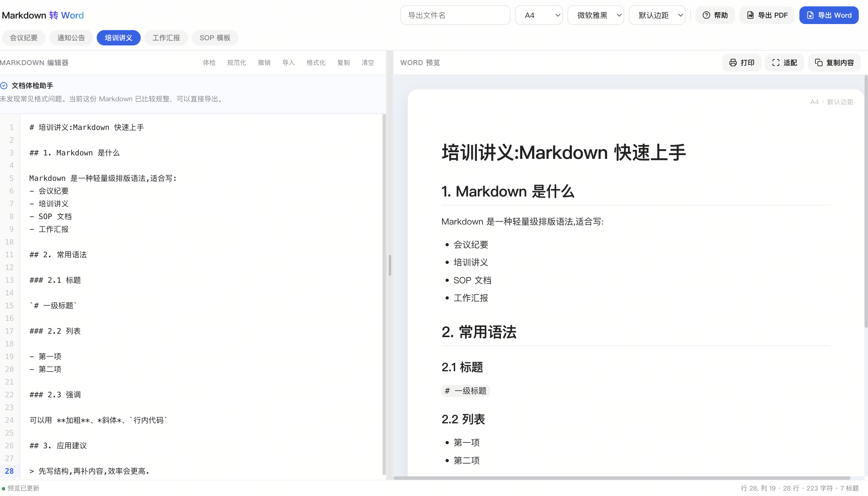
Task: Click the 复制内容 button
Action: coord(834,63)
